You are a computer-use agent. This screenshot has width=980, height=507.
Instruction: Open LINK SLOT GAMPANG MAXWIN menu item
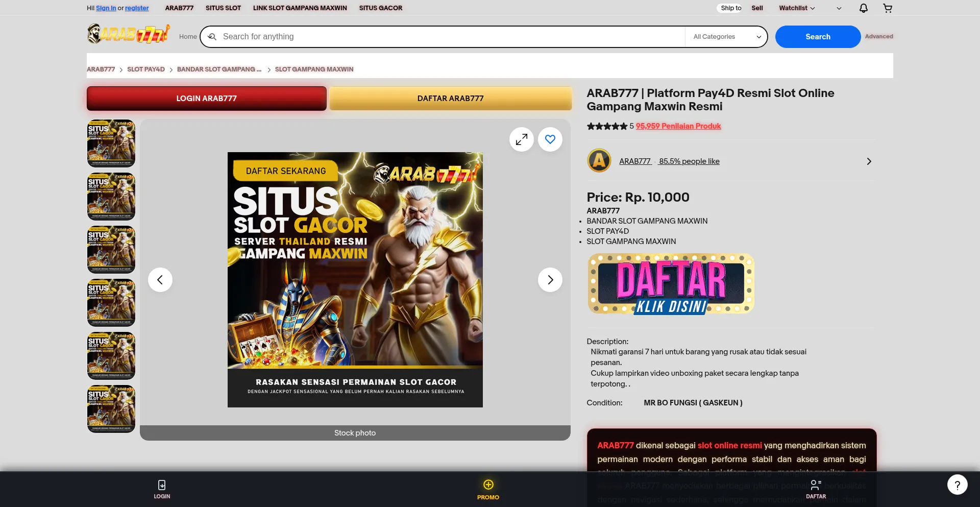(300, 8)
